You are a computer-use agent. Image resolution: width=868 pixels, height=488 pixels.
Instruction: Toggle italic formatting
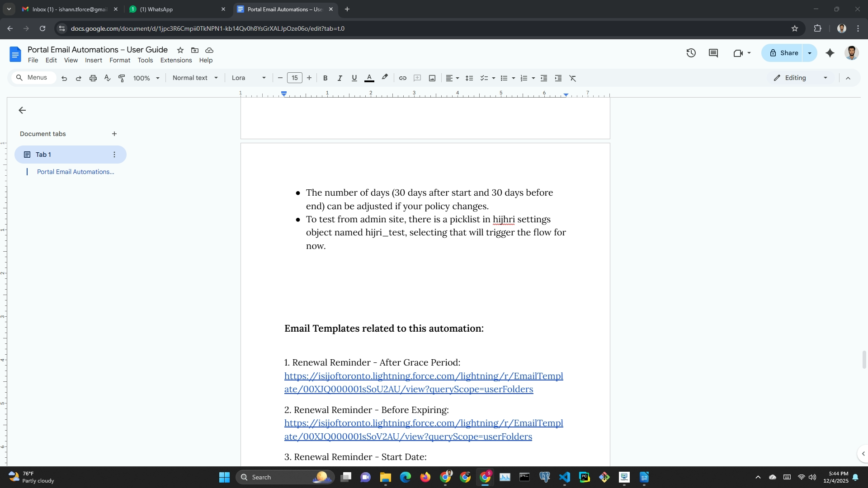pos(340,78)
